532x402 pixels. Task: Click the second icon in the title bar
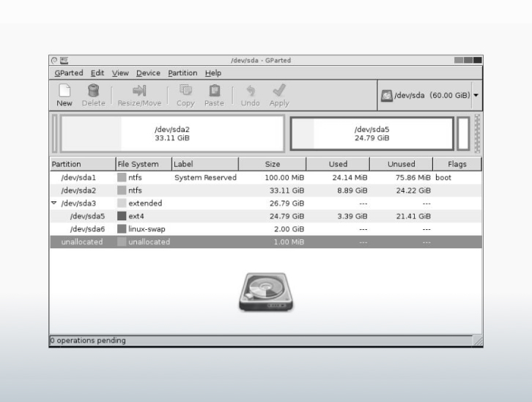point(64,60)
